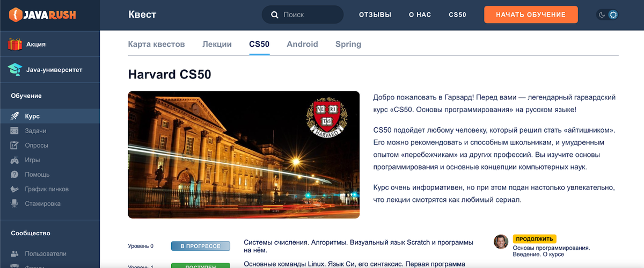Image resolution: width=644 pixels, height=268 pixels.
Task: Open Стажировка in the sidebar
Action: pyautogui.click(x=42, y=204)
